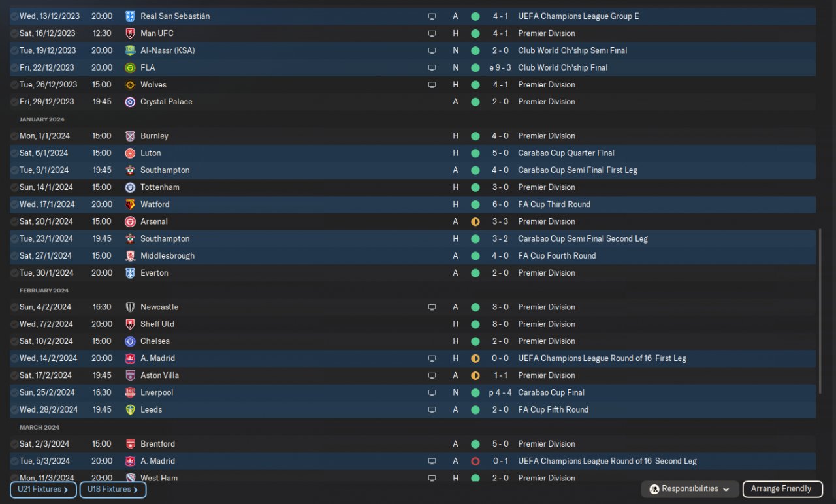Viewport: 836px width, 504px height.
Task: Click the Watford club badge icon
Action: [x=130, y=204]
